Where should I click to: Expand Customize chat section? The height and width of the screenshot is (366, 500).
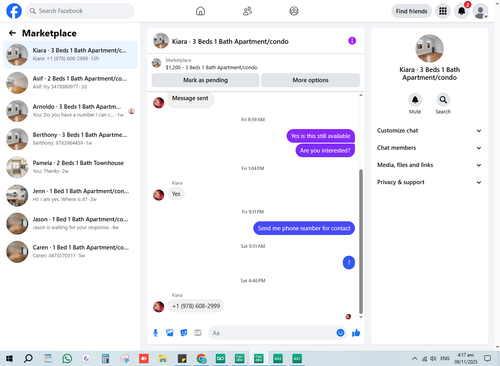[429, 131]
